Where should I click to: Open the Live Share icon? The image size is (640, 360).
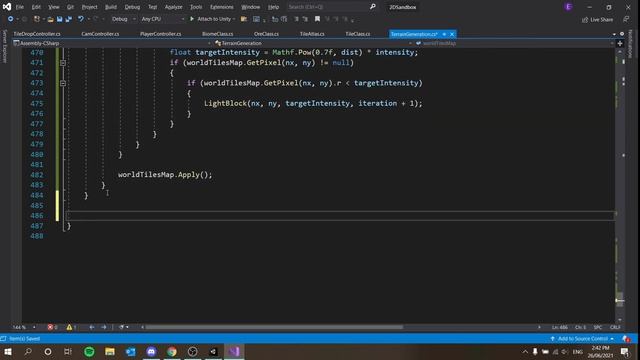pos(585,20)
